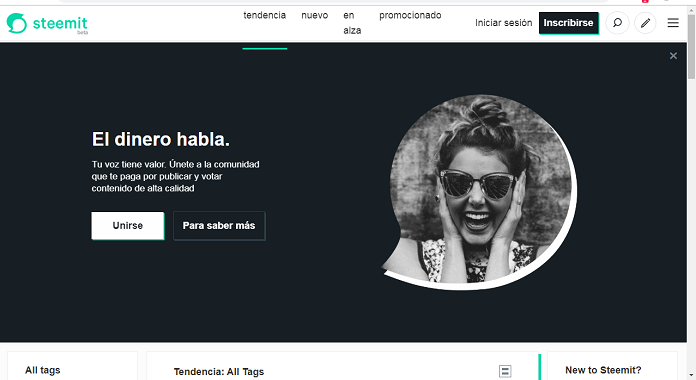This screenshot has height=380, width=696.
Task: Click the Tendencia: All Tags heading
Action: tap(219, 372)
